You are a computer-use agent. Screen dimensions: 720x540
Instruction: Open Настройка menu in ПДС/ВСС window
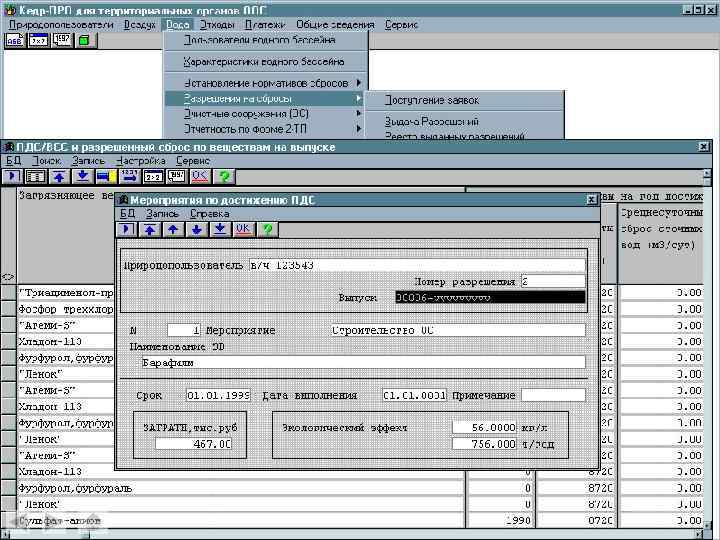[141, 161]
